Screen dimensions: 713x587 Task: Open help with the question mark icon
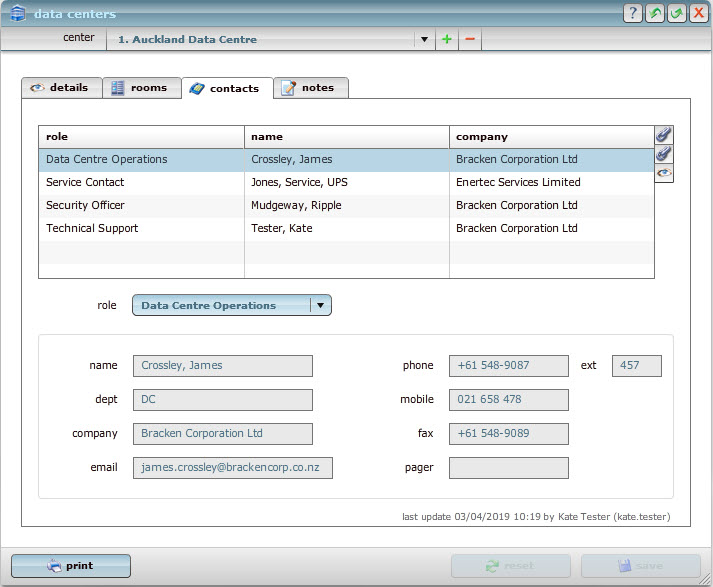click(x=632, y=13)
